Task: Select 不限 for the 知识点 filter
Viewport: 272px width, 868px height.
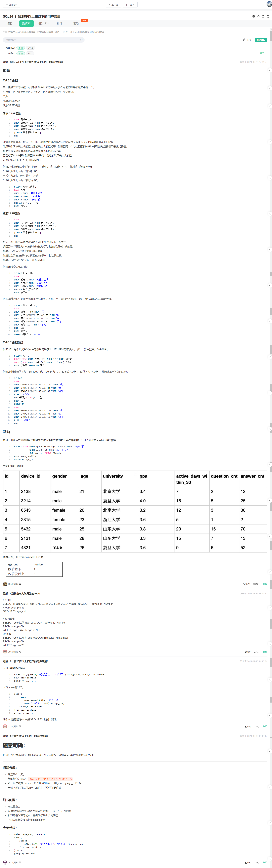Action: 20,54
